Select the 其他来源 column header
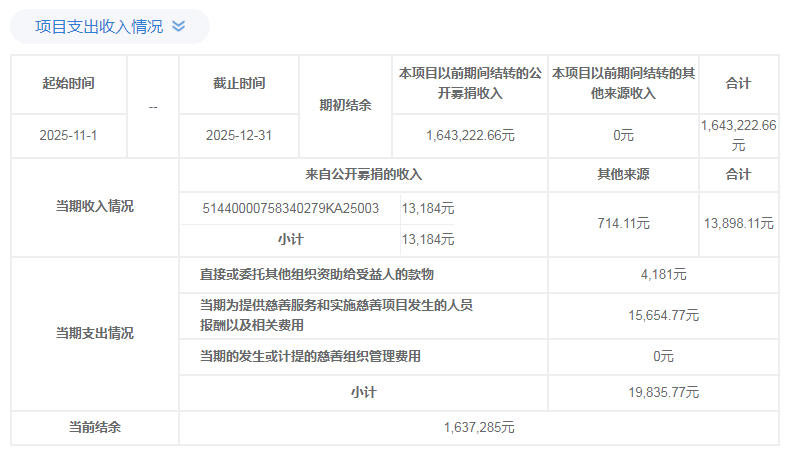 click(x=623, y=174)
